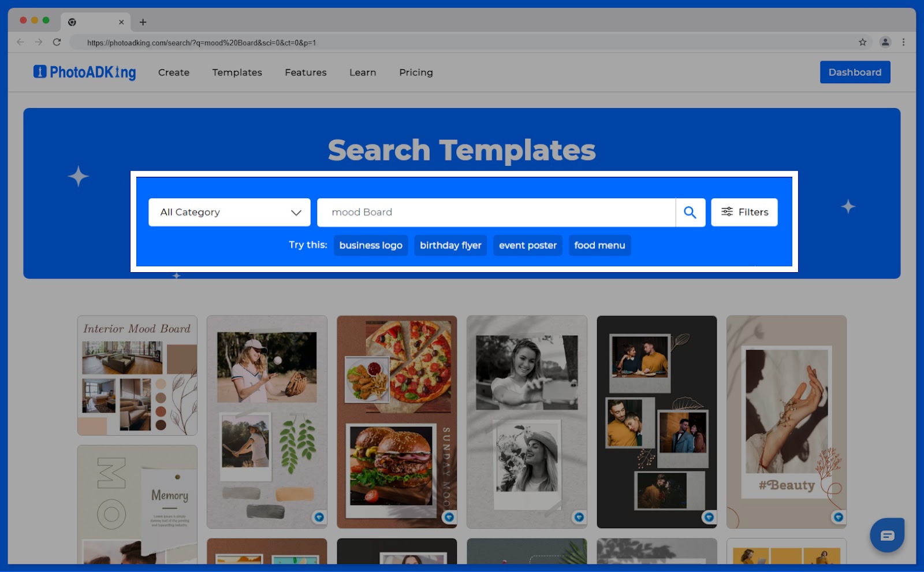This screenshot has width=924, height=572.
Task: Open the Learn menu
Action: coord(363,72)
